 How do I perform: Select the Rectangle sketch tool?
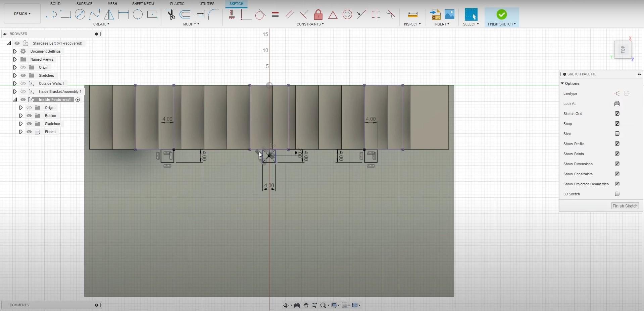click(x=65, y=14)
